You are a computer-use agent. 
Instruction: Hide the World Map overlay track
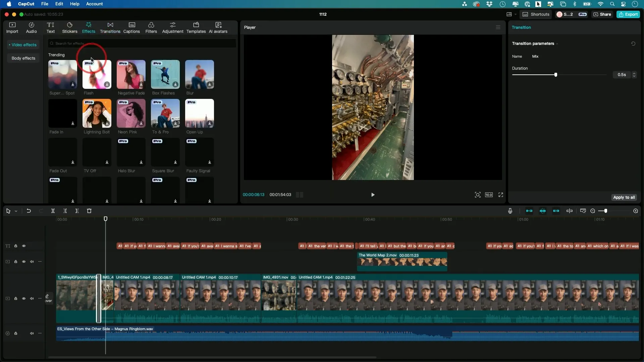point(24,262)
